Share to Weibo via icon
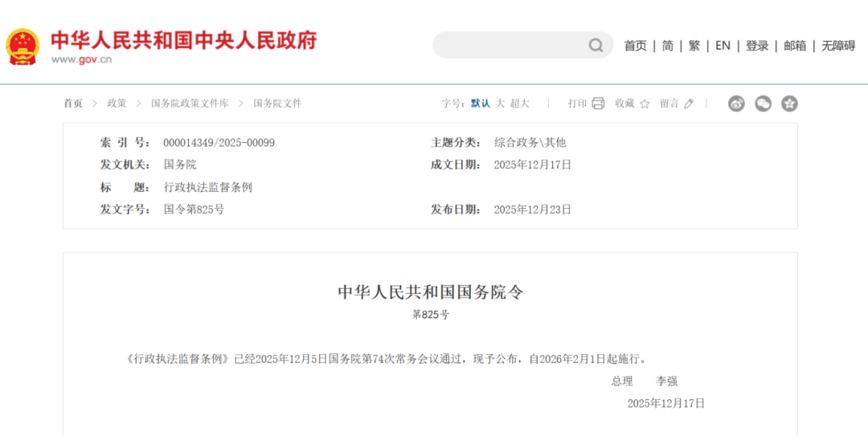 tap(736, 104)
